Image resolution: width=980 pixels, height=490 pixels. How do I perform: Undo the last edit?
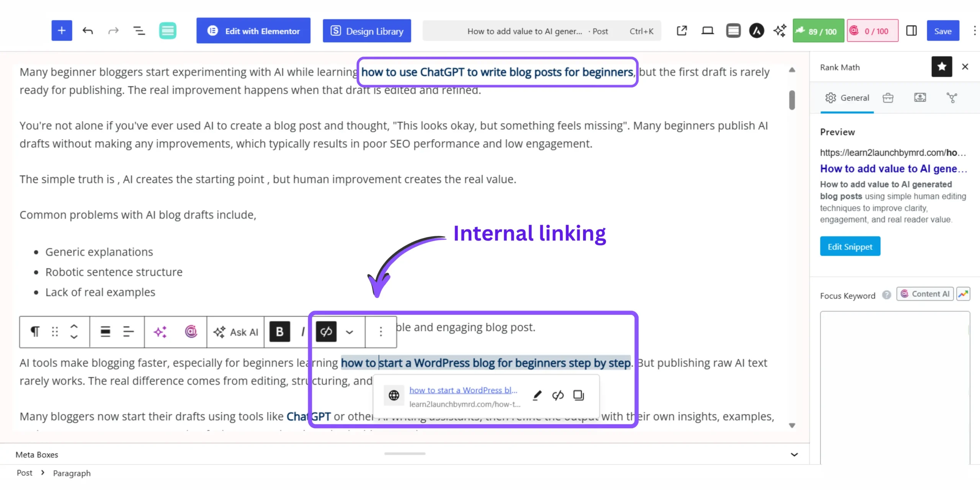88,31
